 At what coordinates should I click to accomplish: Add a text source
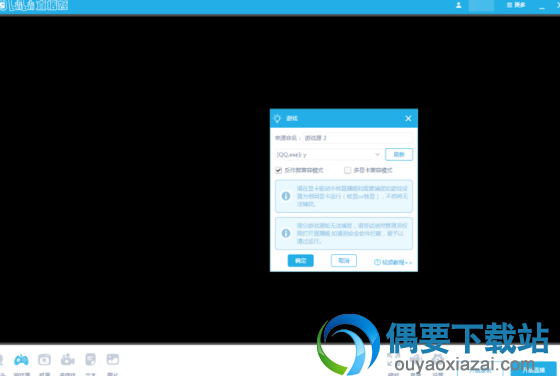click(90, 360)
